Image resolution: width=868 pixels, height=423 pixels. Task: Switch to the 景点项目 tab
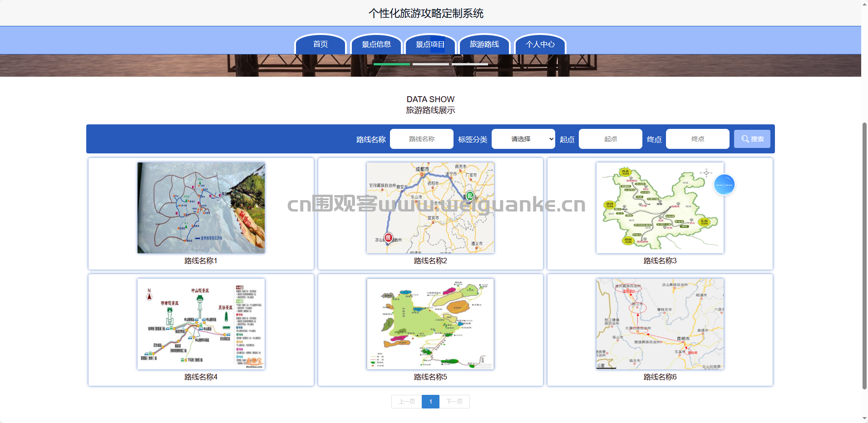click(430, 44)
